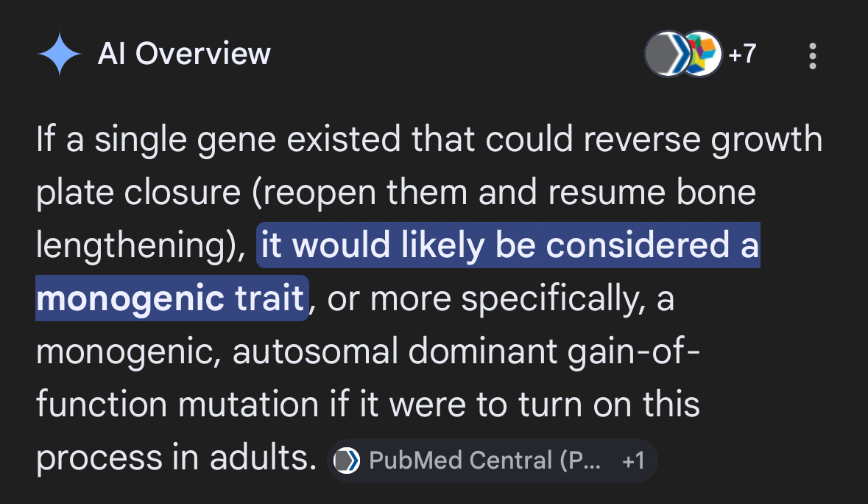Click the colorful source icon beside +7

702,55
